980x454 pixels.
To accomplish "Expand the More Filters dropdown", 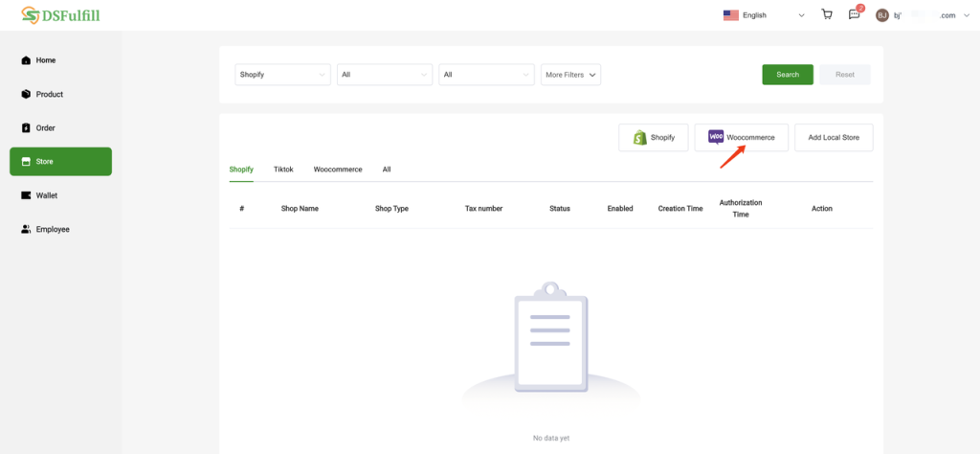I will [570, 75].
